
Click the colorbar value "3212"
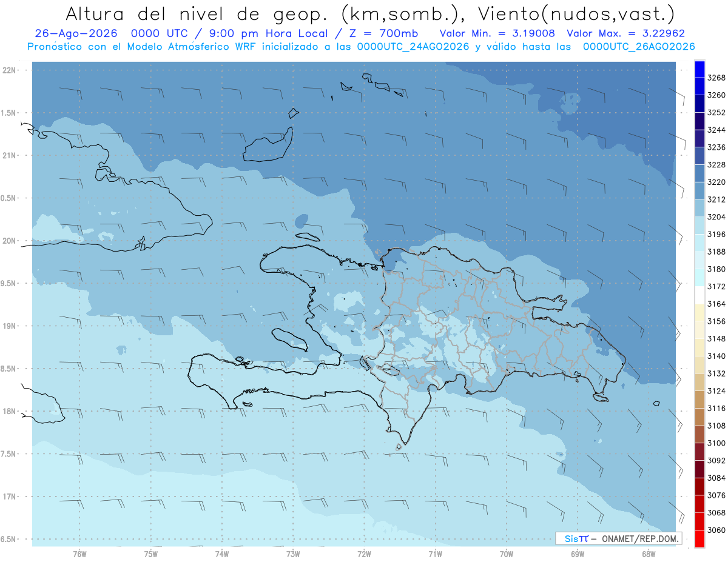716,199
